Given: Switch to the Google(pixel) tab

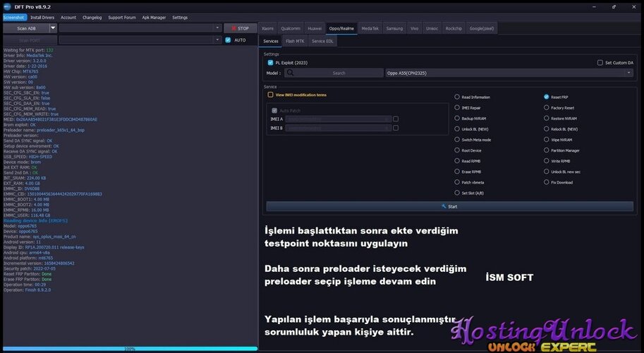Looking at the screenshot, I should click(482, 28).
